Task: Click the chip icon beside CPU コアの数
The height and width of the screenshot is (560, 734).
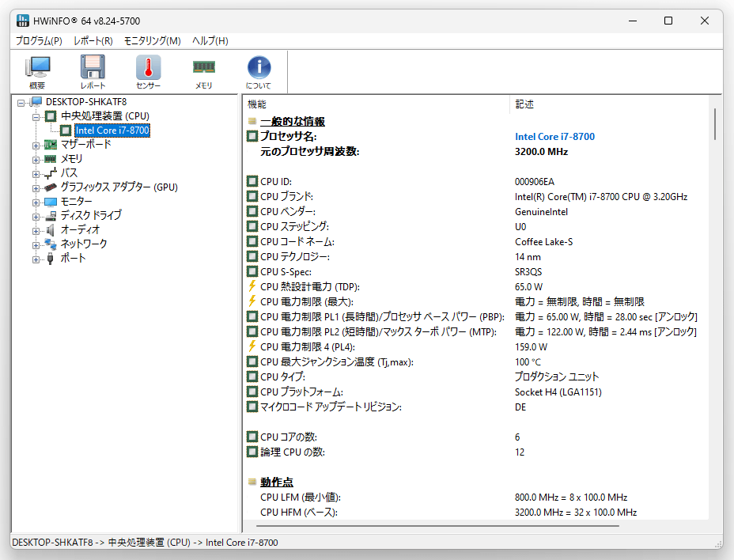Action: [x=252, y=437]
